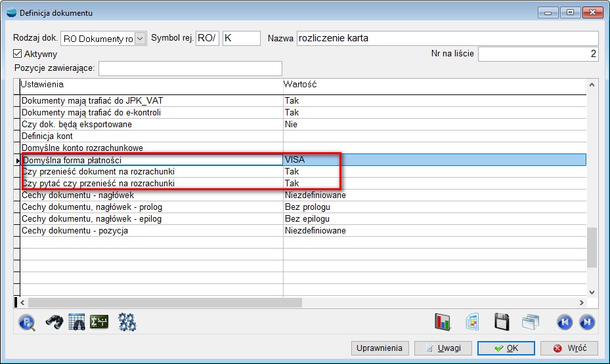This screenshot has width=610, height=364.
Task: Click the Nr na liście field
Action: pyautogui.click(x=538, y=54)
